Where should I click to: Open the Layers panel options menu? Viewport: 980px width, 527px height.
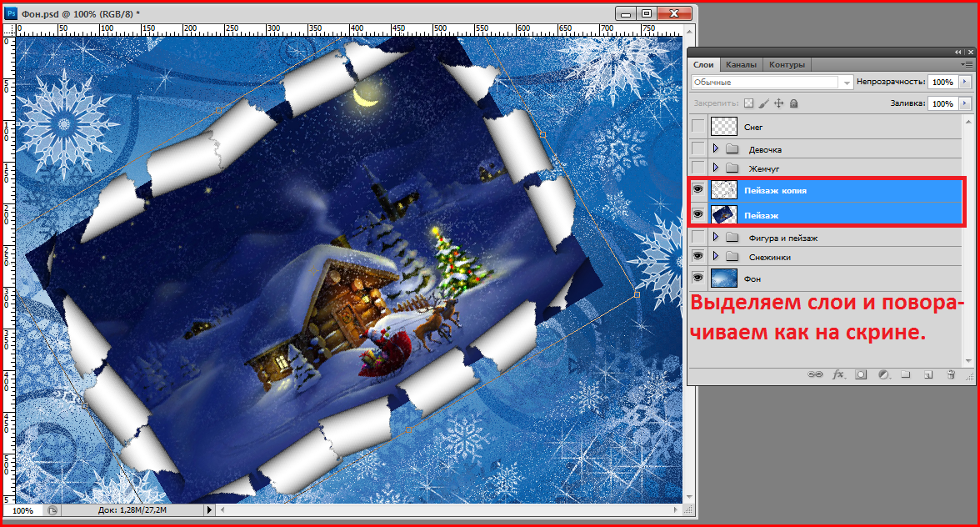[967, 64]
